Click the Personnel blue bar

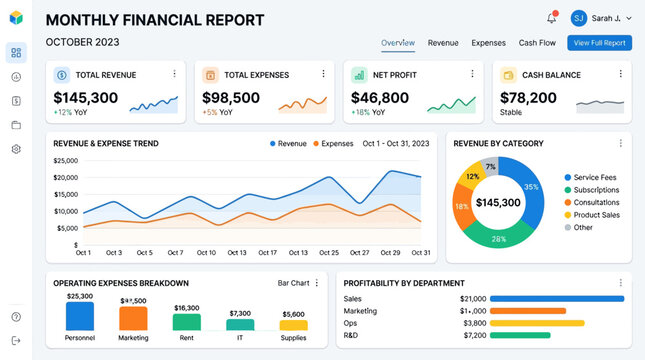pos(80,316)
